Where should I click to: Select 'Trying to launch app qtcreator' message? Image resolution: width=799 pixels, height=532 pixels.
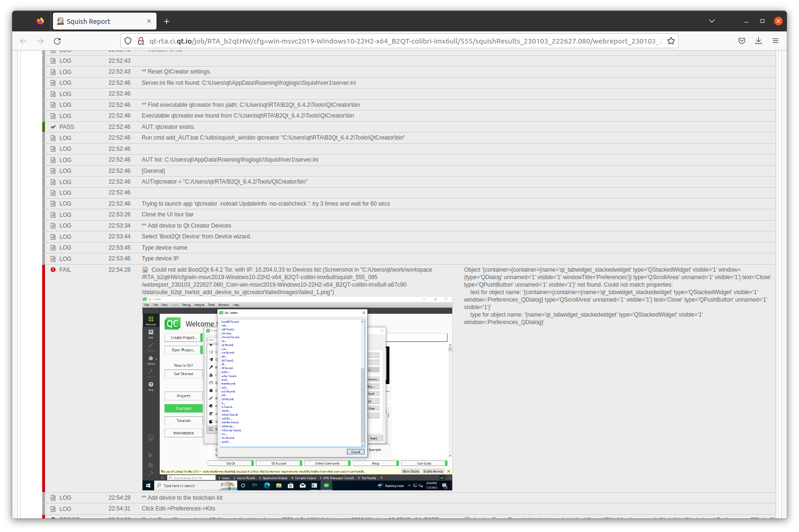click(266, 204)
